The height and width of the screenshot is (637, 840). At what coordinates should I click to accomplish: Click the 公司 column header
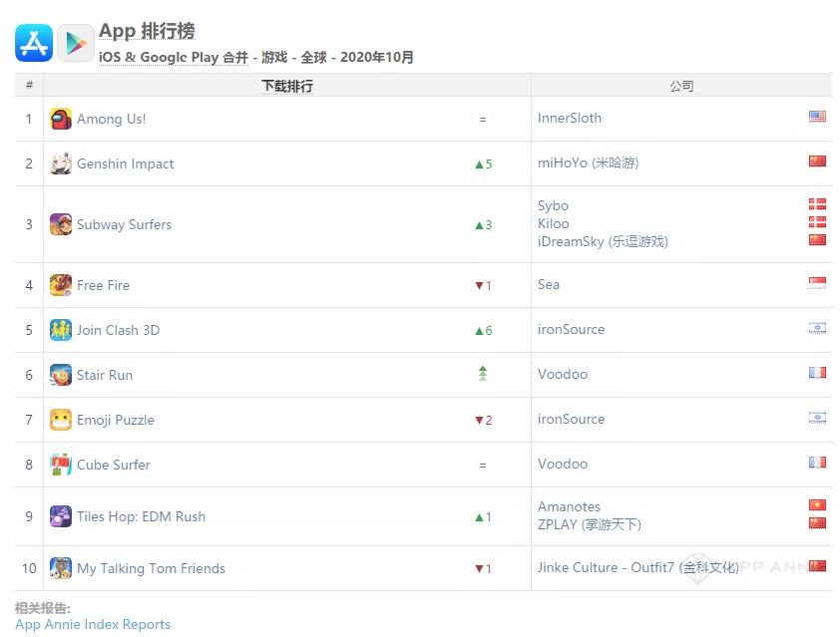(681, 86)
